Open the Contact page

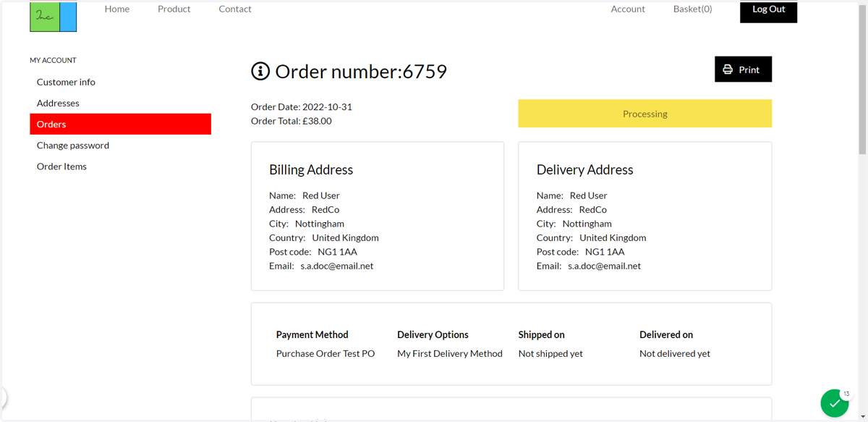(x=235, y=9)
